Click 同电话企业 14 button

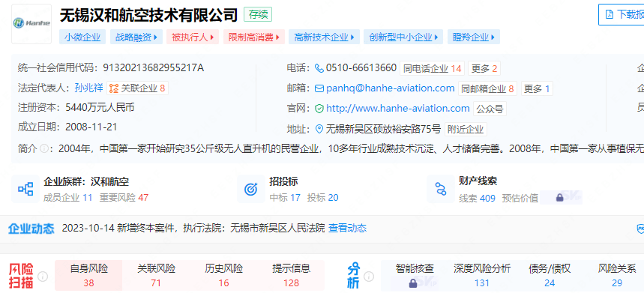(432, 68)
